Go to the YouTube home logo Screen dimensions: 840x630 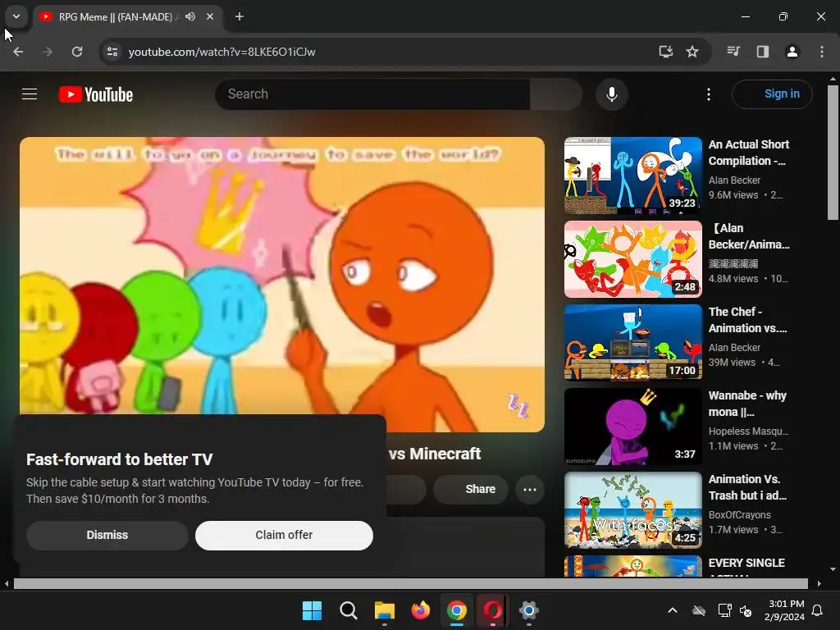pyautogui.click(x=96, y=95)
